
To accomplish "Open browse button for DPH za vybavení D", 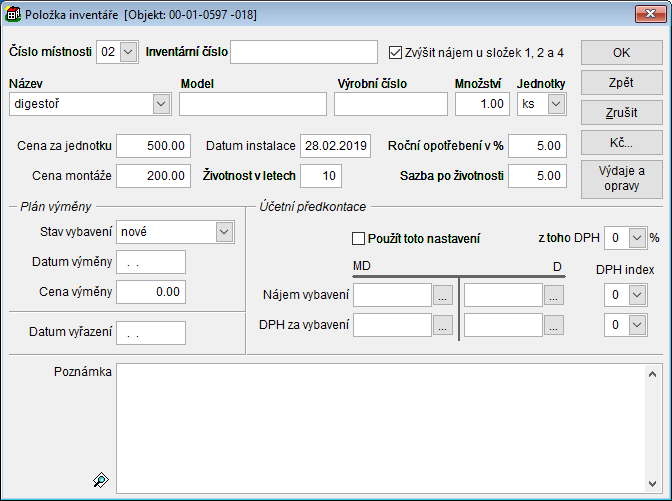I will [554, 325].
